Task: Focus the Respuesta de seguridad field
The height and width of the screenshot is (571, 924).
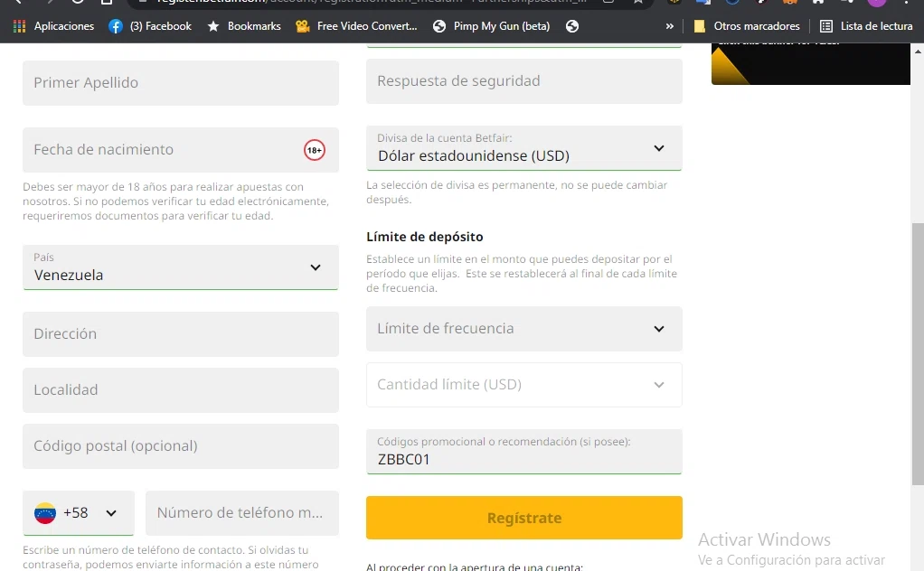Action: point(524,81)
